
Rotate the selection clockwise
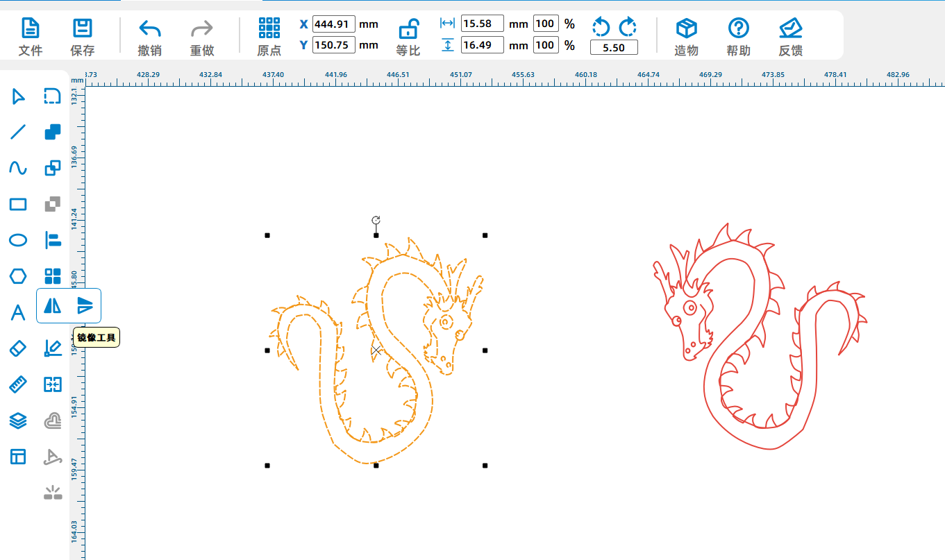pyautogui.click(x=628, y=27)
